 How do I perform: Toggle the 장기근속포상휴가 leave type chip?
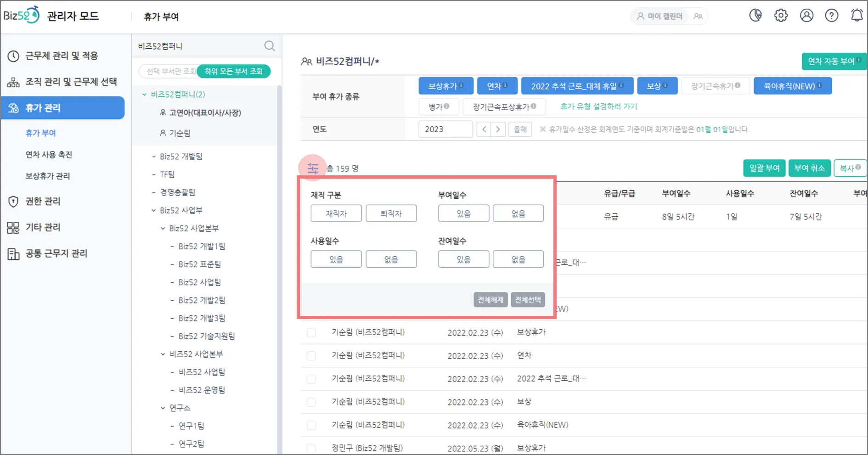504,107
